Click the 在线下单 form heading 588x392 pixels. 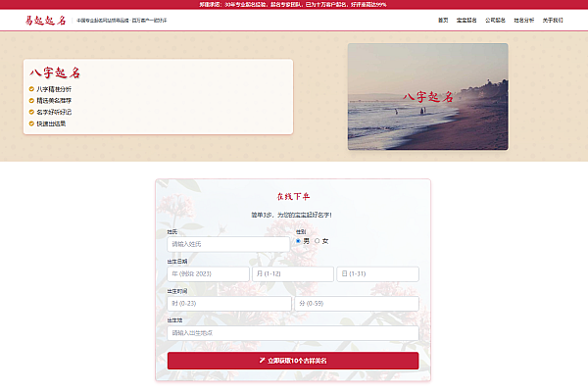293,196
